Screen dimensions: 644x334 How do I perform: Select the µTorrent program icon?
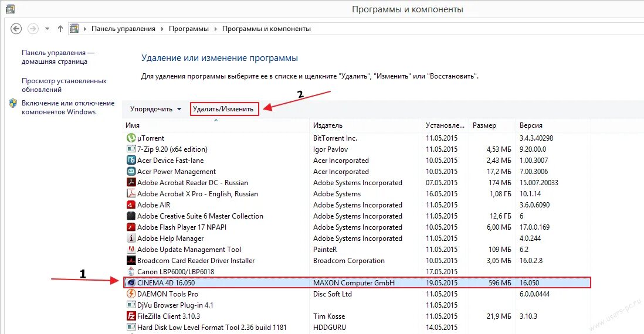pos(131,138)
